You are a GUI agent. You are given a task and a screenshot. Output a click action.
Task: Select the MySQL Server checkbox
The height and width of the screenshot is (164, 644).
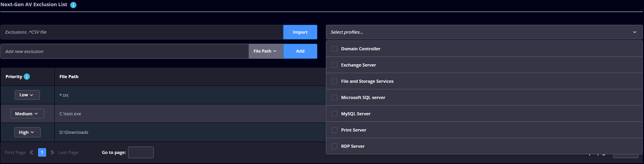[334, 114]
